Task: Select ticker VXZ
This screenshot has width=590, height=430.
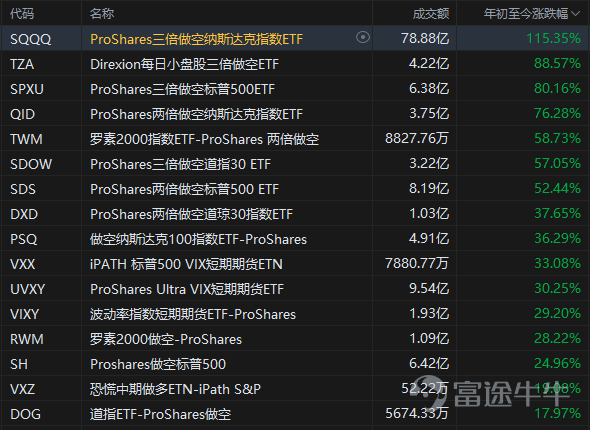Action: [23, 389]
